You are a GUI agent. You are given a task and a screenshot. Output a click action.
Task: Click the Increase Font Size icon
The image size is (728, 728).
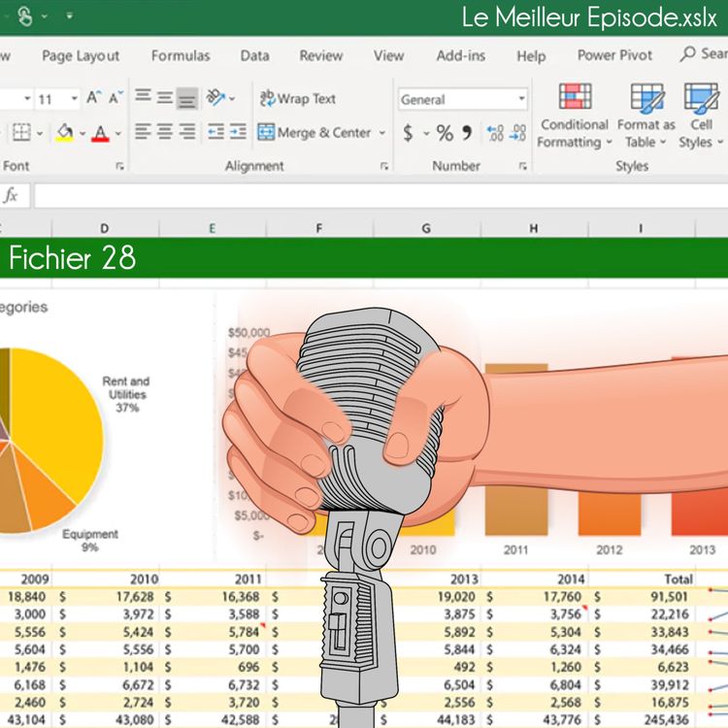(94, 98)
